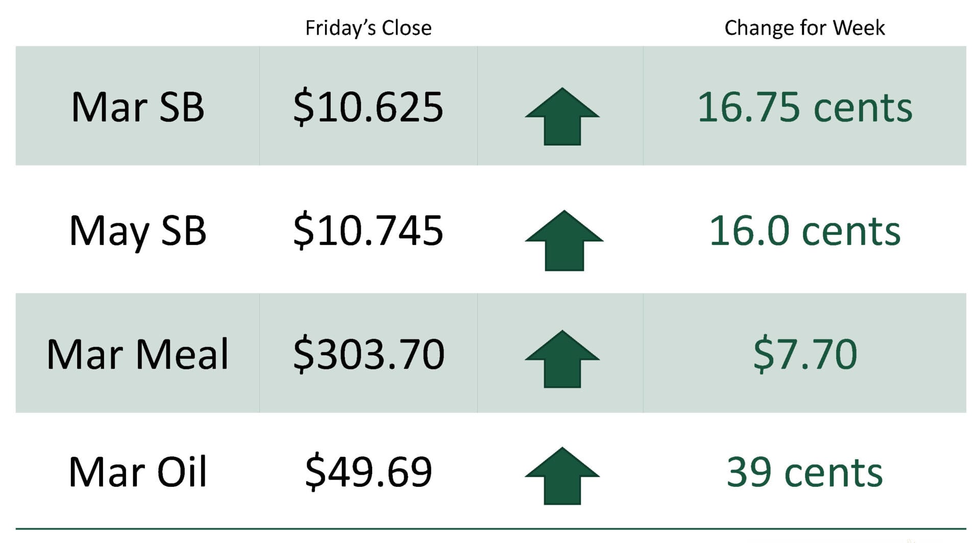
Task: Click the up arrow for Mar SB
Action: point(562,117)
